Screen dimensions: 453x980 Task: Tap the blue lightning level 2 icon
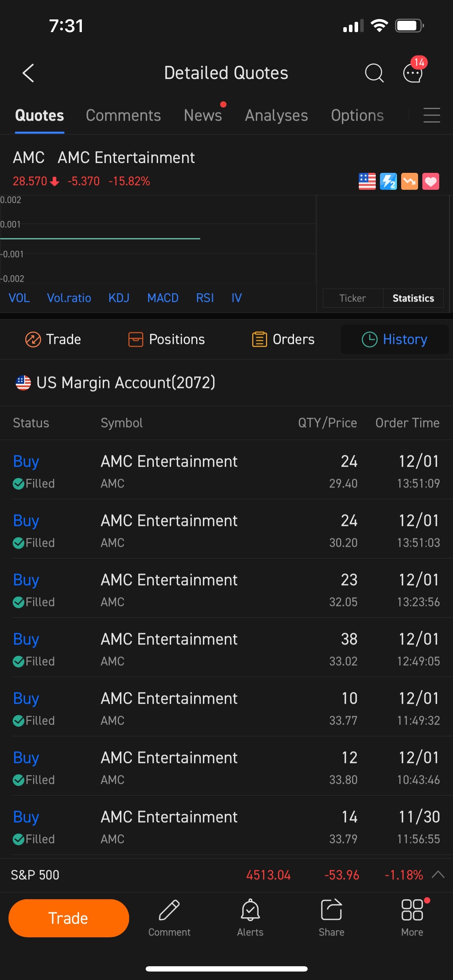click(388, 181)
